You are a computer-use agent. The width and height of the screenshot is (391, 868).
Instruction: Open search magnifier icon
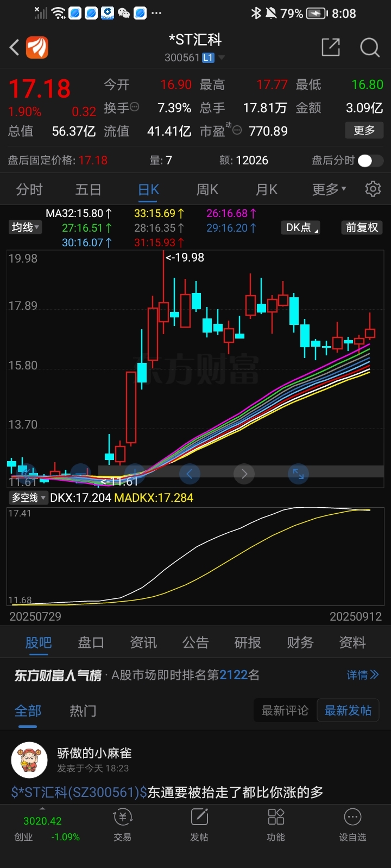tap(370, 48)
